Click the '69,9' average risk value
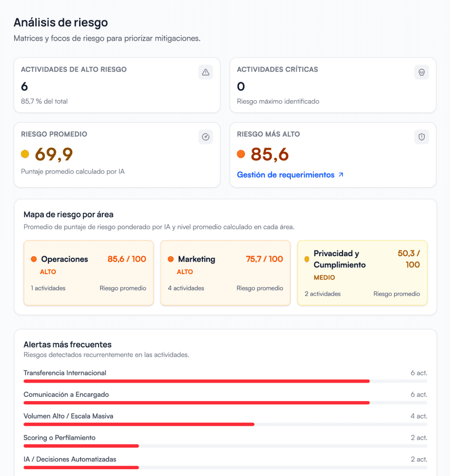The height and width of the screenshot is (476, 450). coord(54,154)
